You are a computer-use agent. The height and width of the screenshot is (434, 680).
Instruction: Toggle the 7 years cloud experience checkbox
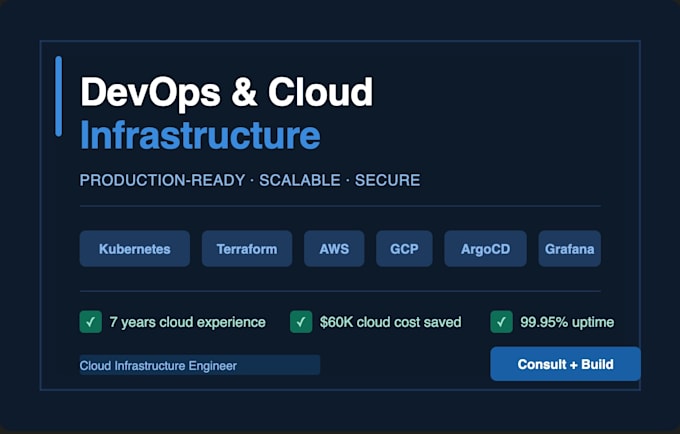pos(91,322)
